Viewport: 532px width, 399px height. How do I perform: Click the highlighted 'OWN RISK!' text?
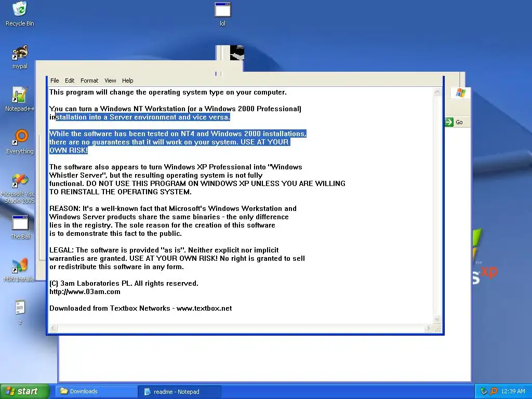pyautogui.click(x=69, y=150)
